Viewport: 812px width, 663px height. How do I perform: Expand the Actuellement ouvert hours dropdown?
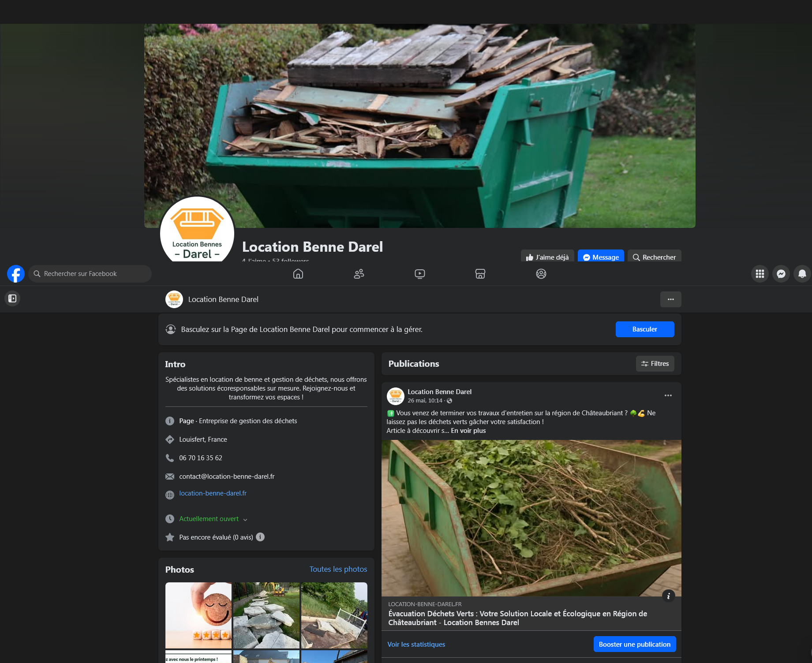point(245,519)
